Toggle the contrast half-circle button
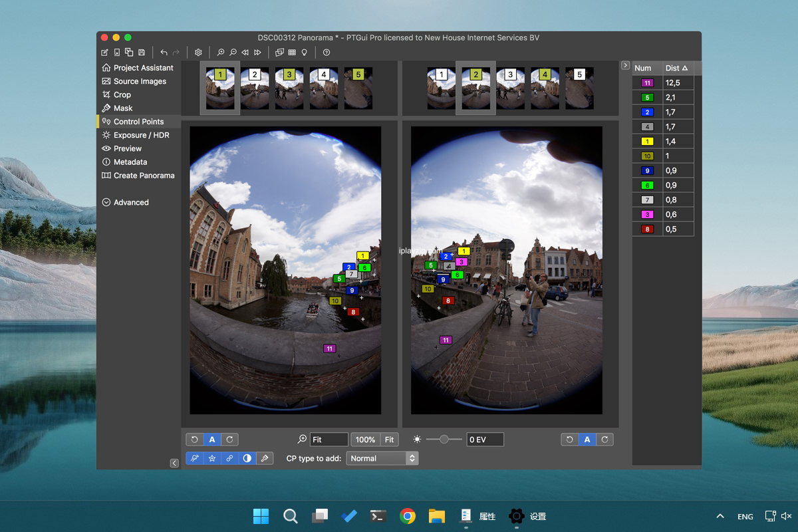This screenshot has height=532, width=798. (x=247, y=458)
